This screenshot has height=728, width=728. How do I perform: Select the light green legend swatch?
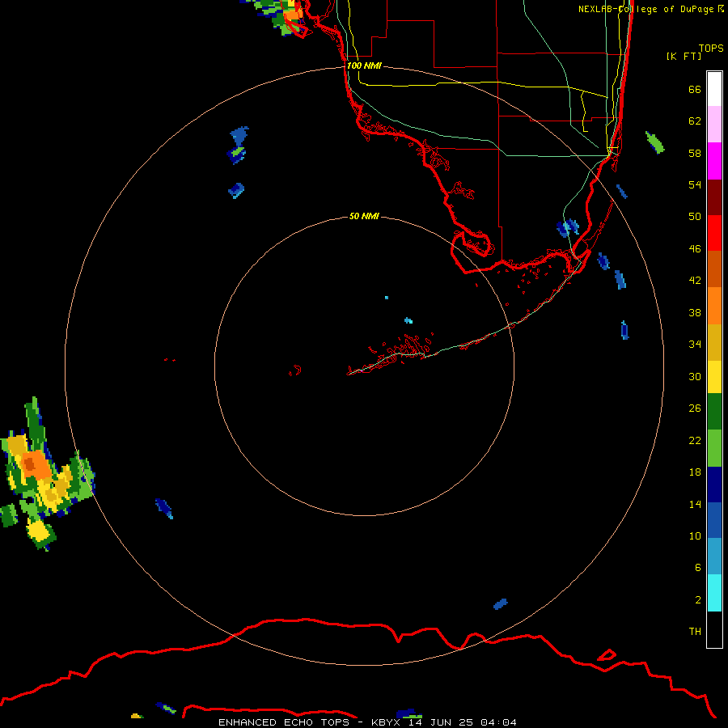[x=714, y=448]
